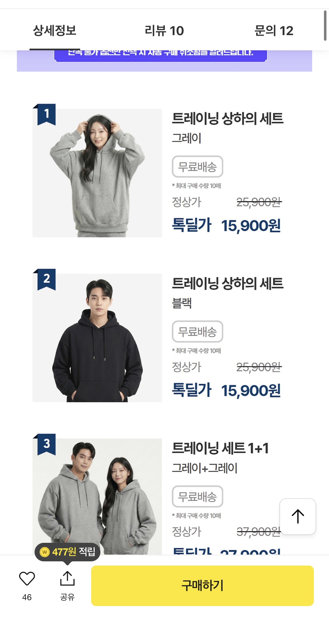329x644 pixels.
Task: Switch to the 리뷰 10 tab
Action: tap(164, 30)
